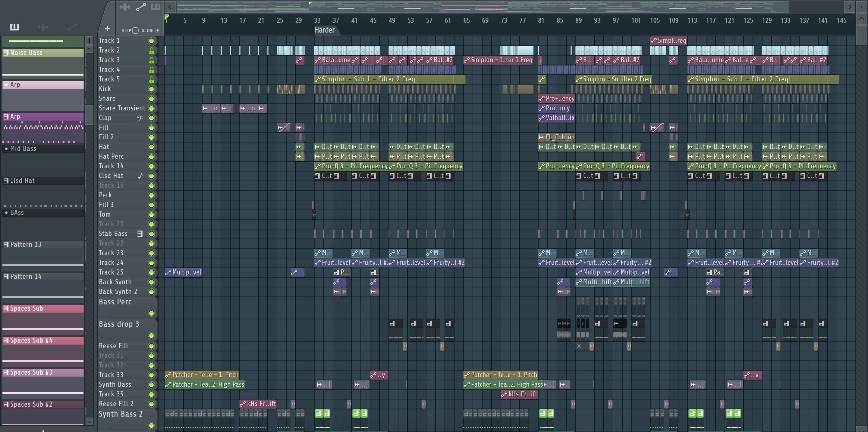Select automation clip focus icon in playlist header
The width and height of the screenshot is (868, 432).
point(141,7)
